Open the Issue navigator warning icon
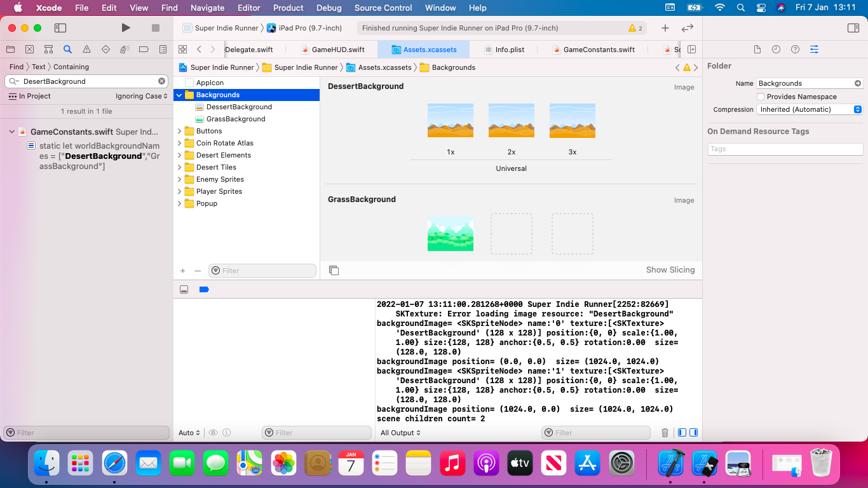Screen dimensions: 868x488 coord(86,50)
